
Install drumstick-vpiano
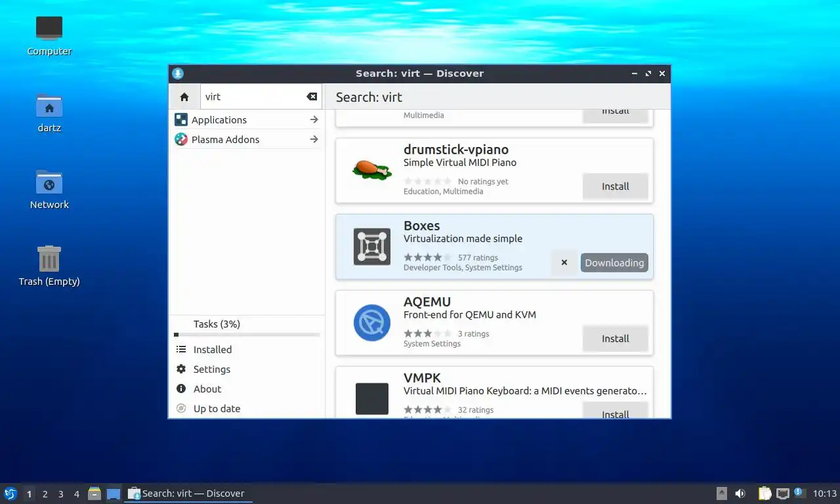[616, 186]
